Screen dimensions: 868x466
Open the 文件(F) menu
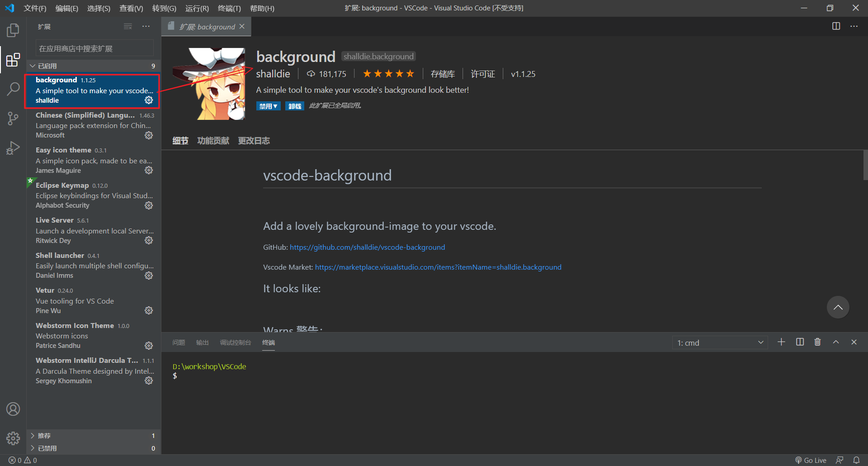click(35, 8)
